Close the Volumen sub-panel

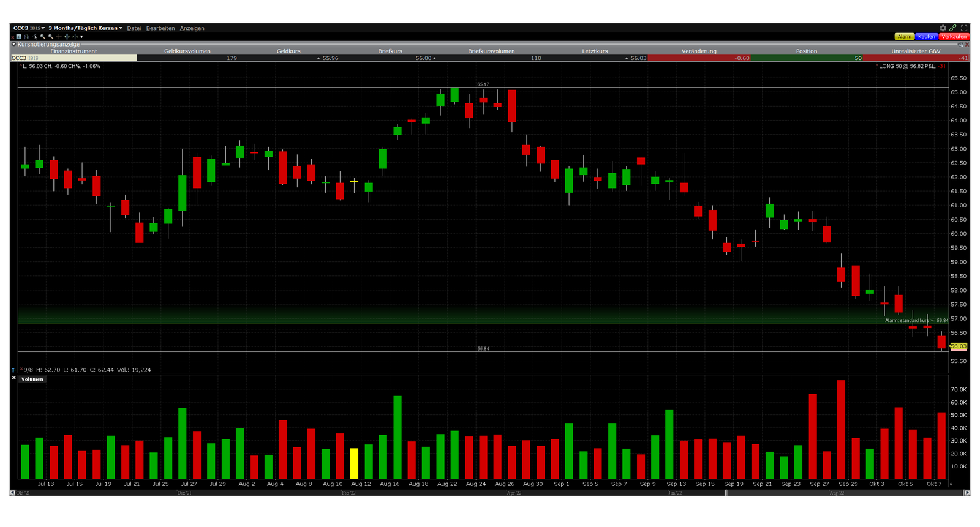[x=14, y=378]
